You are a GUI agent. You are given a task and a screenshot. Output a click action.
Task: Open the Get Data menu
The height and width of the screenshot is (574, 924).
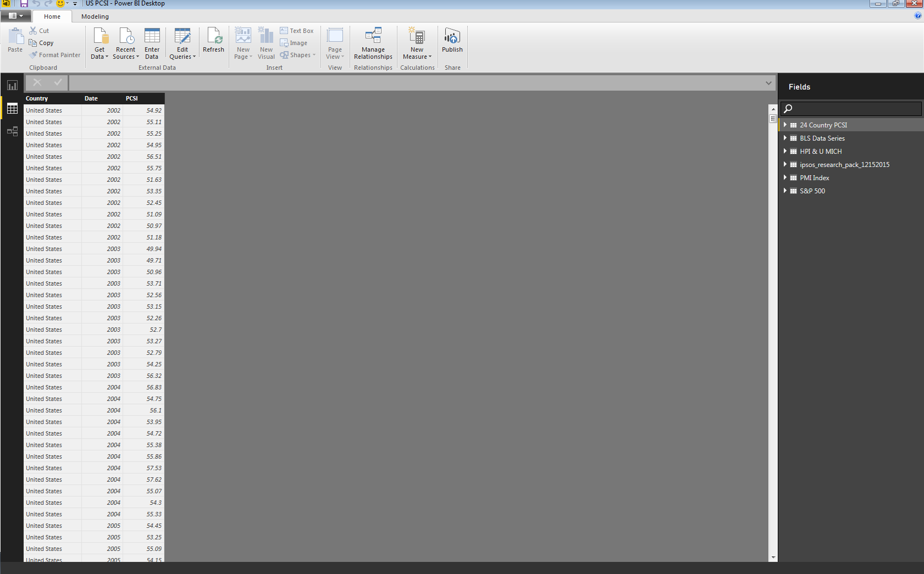click(99, 44)
